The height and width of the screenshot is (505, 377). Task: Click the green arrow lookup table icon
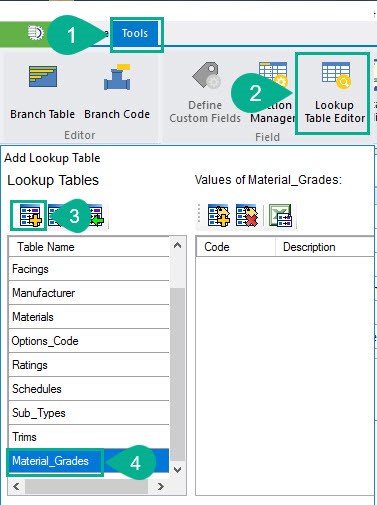point(97,216)
